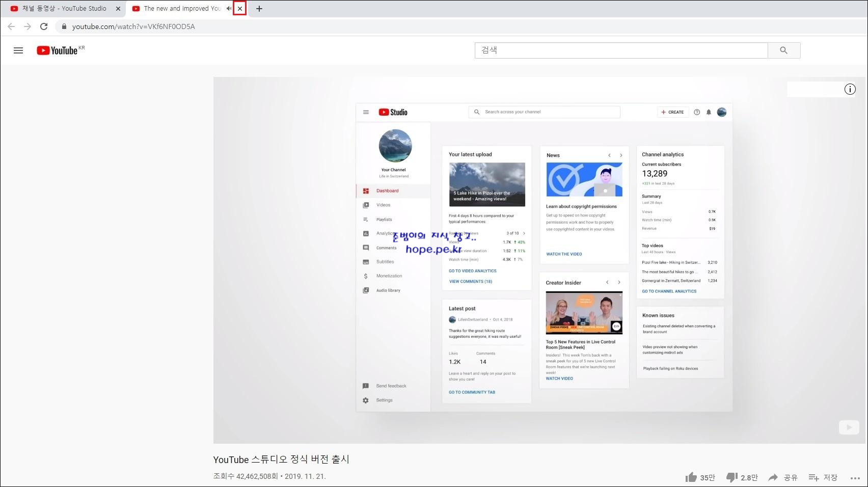Click the video title 'YouTube 스튜디오 정식 버전 출시'
This screenshot has width=868, height=487.
(x=281, y=459)
